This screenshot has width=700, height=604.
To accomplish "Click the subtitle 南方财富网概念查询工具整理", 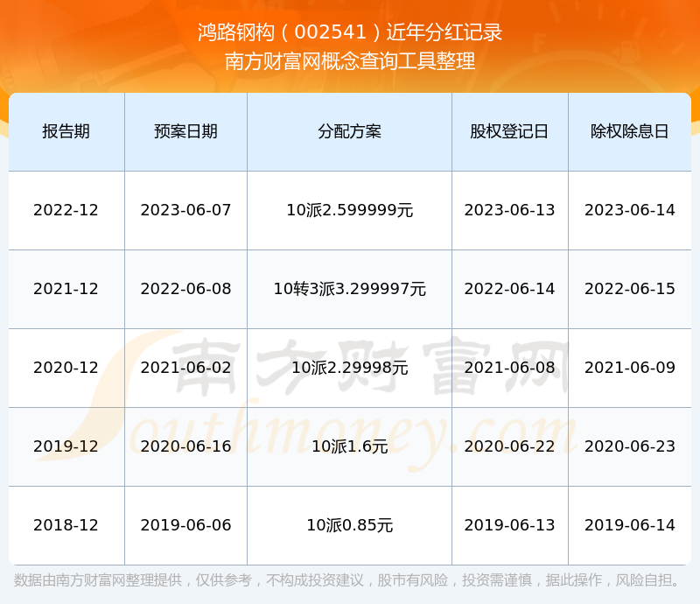I will tap(350, 61).
